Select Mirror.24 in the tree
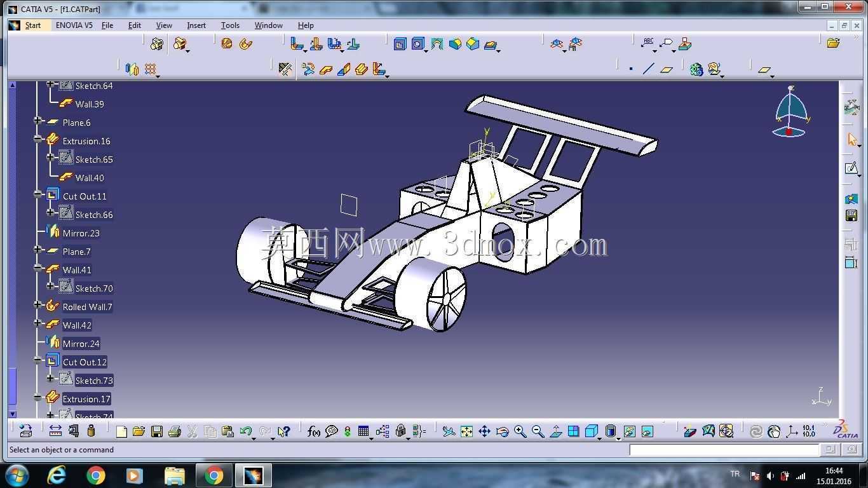 point(81,344)
